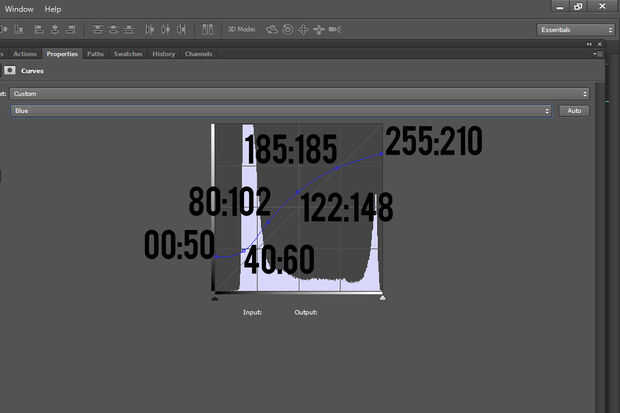Select the curve endpoint at top-right
This screenshot has width=620, height=413.
click(382, 153)
